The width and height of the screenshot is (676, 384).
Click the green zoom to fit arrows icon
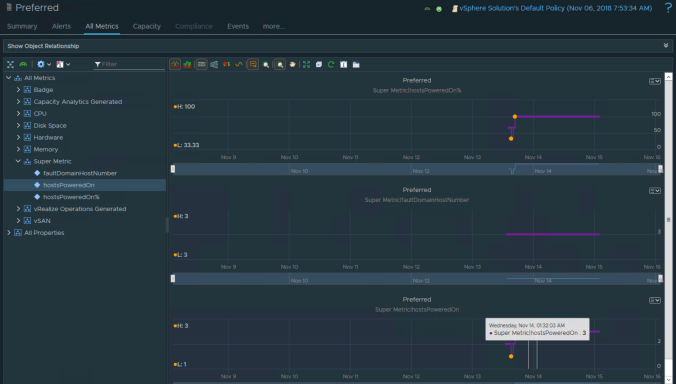click(306, 65)
